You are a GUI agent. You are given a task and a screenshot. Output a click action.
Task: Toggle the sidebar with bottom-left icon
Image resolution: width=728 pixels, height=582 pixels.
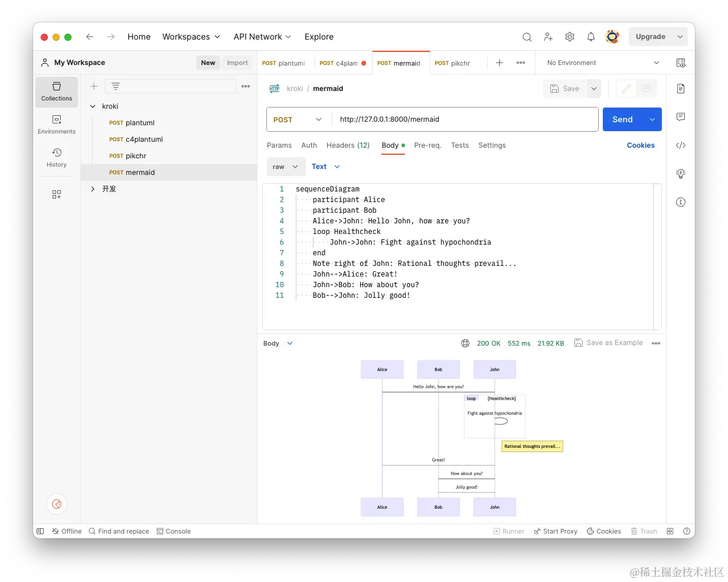[40, 531]
